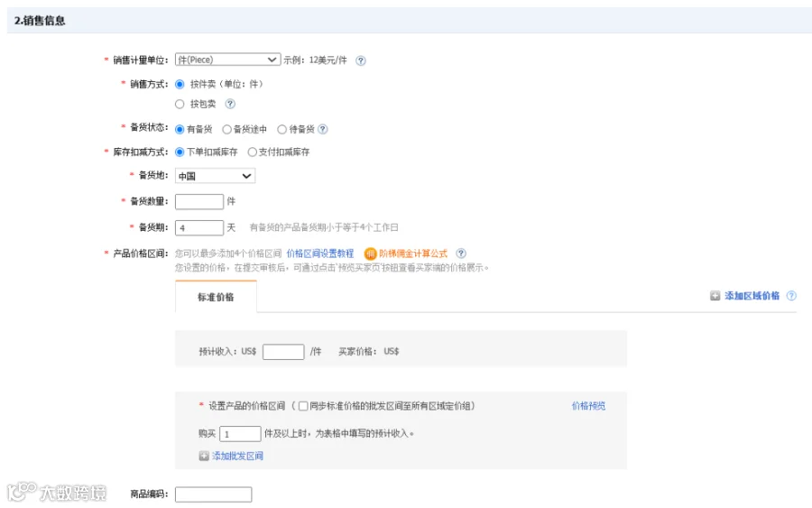Image resolution: width=812 pixels, height=508 pixels.
Task: Select 备货途中 radio option
Action: [x=226, y=129]
